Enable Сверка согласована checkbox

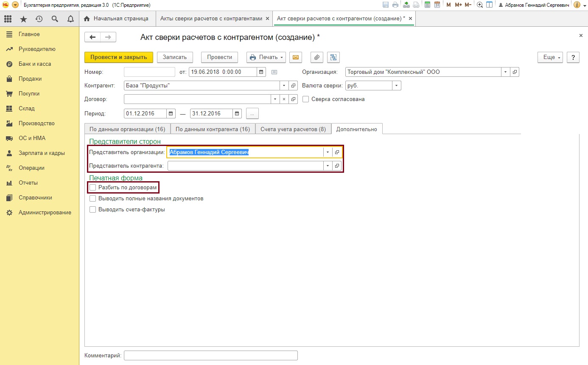[x=305, y=99]
